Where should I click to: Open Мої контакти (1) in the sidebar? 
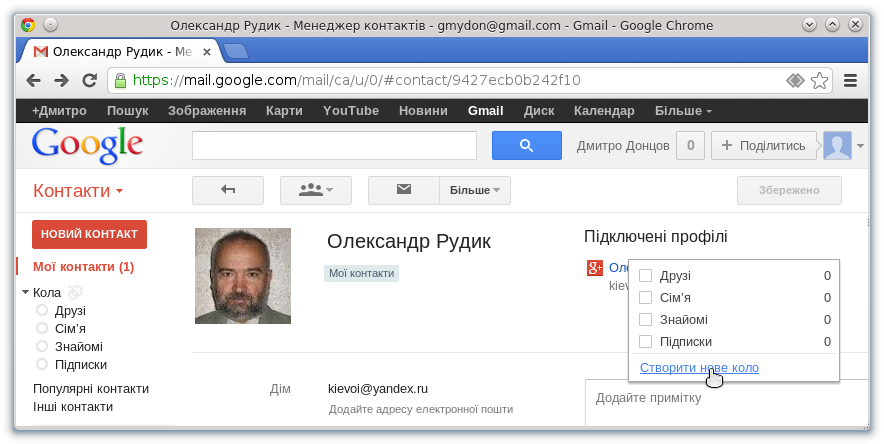click(x=83, y=267)
